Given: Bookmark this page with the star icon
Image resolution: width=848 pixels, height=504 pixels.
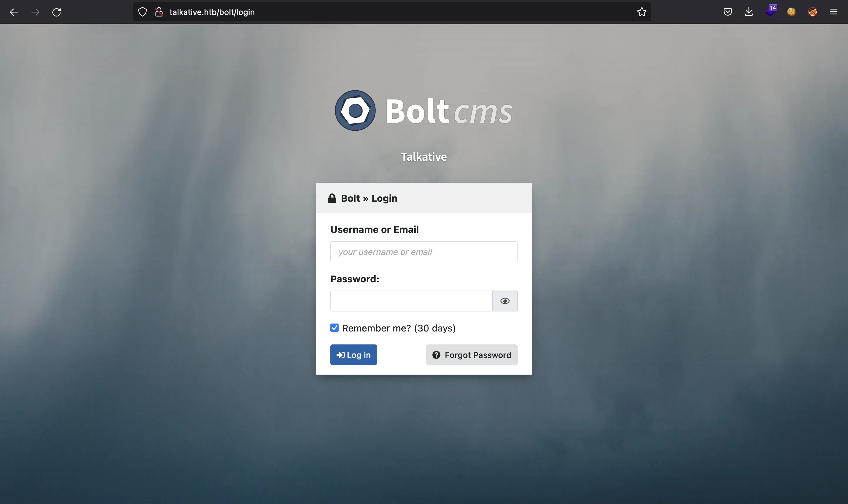Looking at the screenshot, I should [x=642, y=12].
